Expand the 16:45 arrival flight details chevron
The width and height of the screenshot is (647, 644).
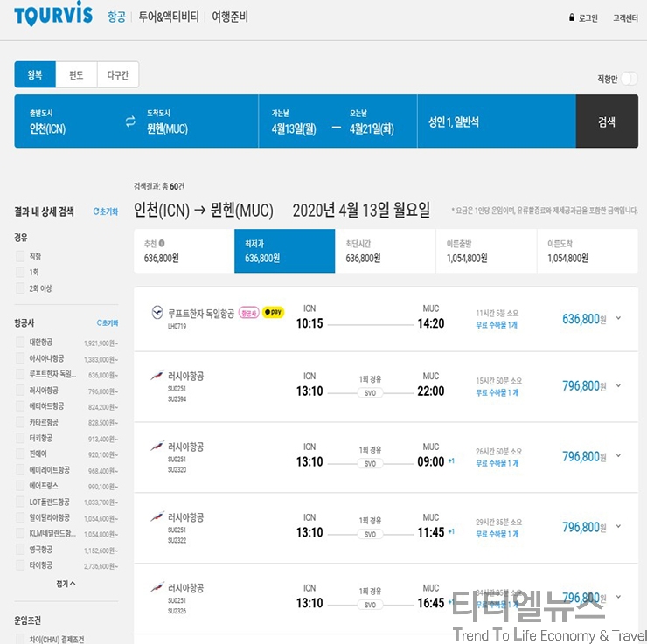pos(618,597)
